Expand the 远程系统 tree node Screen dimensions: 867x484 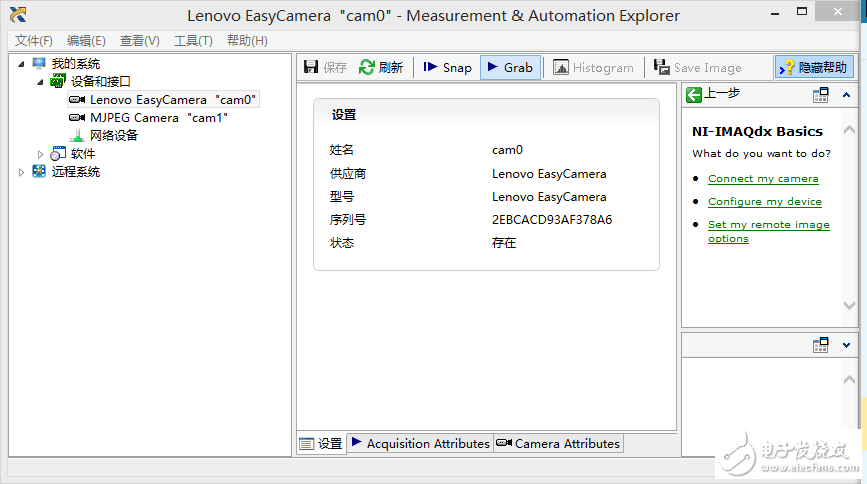(21, 173)
